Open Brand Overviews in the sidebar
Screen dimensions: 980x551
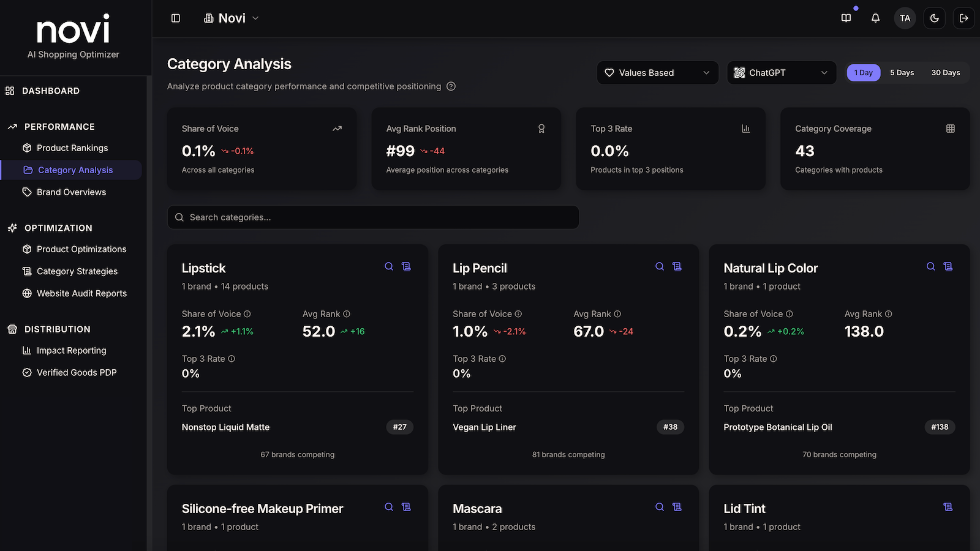point(71,192)
